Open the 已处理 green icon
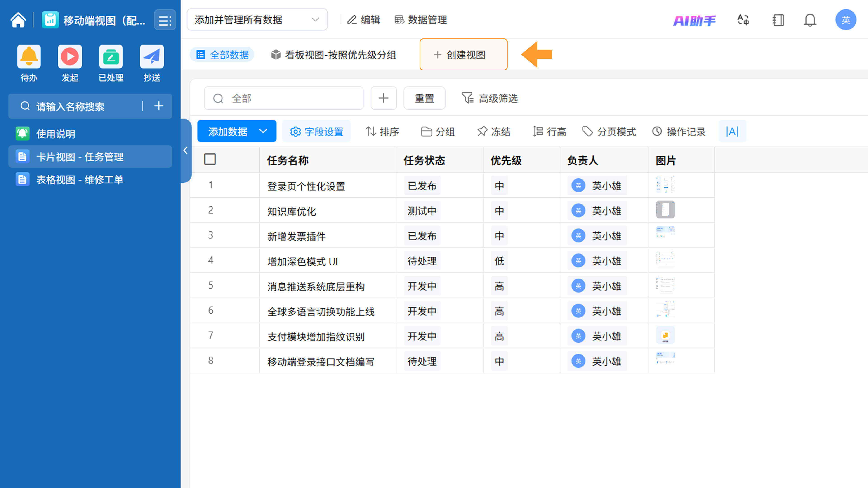 click(x=111, y=56)
